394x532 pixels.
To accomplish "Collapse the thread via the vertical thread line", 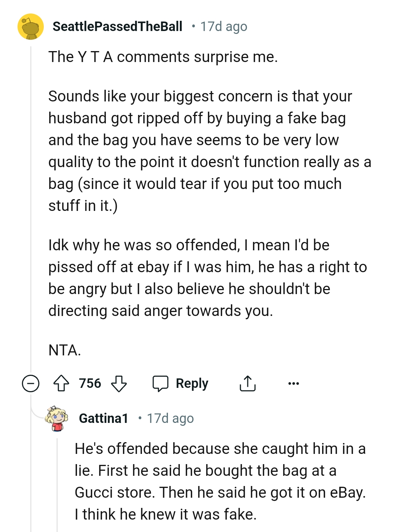I will point(33,219).
